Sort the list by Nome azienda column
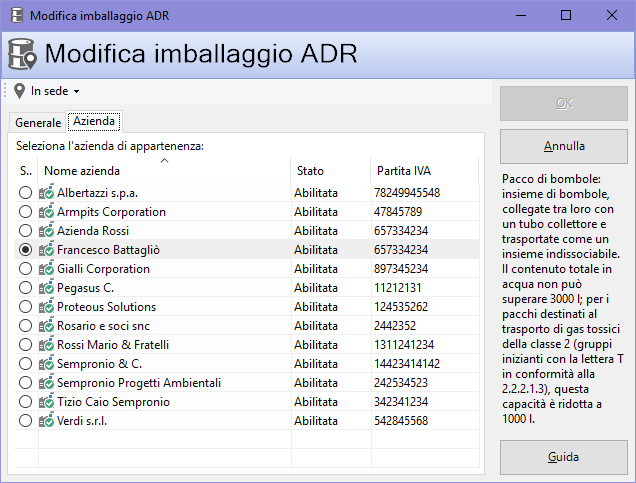636x483 pixels. pyautogui.click(x=164, y=171)
